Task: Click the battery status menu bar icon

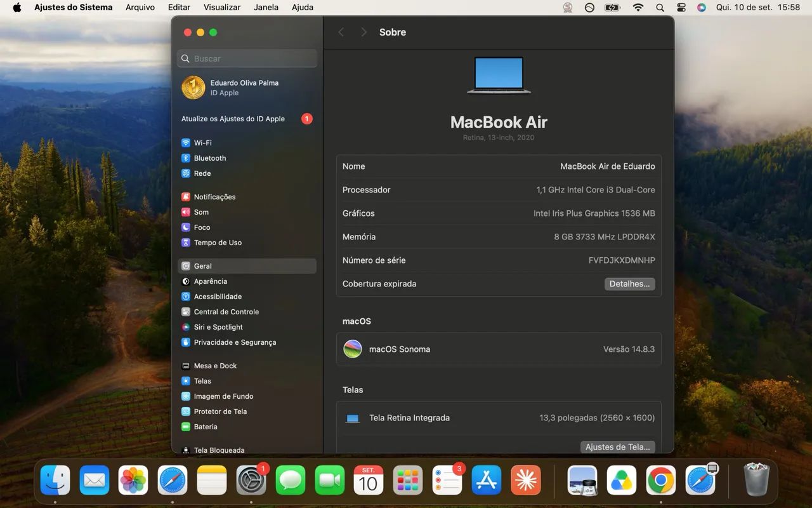Action: [612, 8]
